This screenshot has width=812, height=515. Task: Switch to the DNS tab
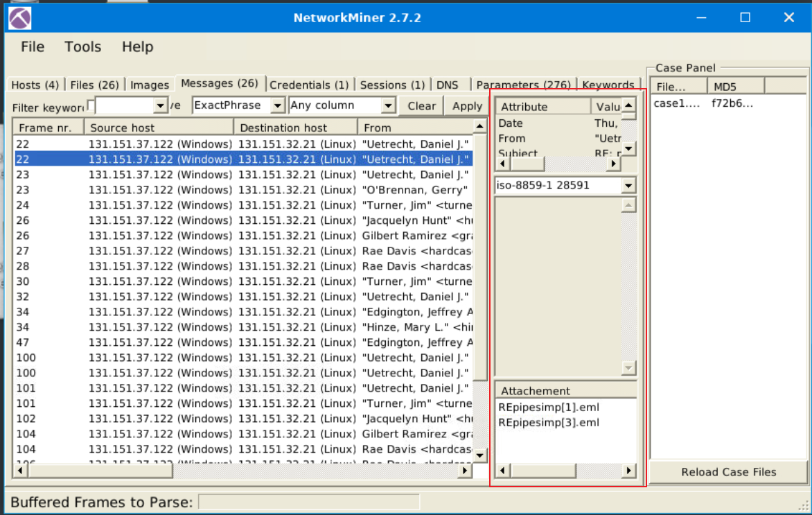click(448, 85)
